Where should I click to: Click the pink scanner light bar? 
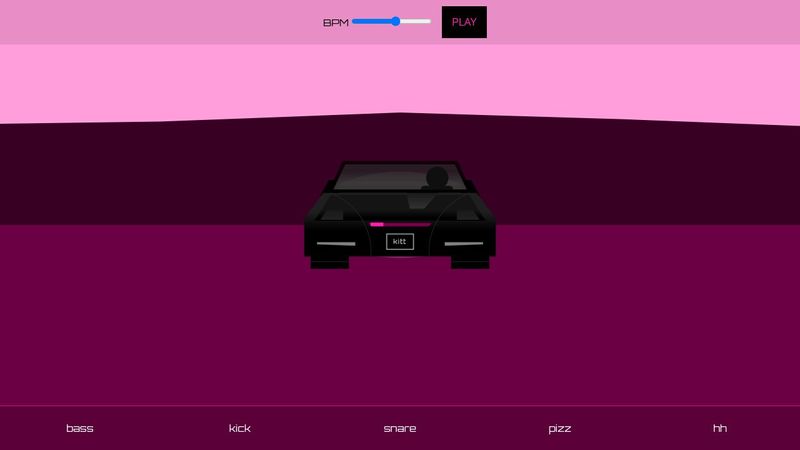pos(400,224)
